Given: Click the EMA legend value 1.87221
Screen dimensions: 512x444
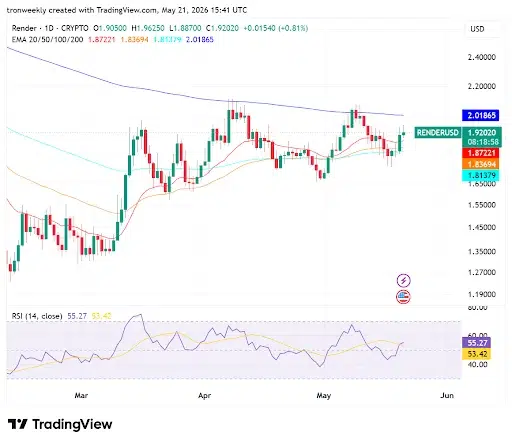Looking at the screenshot, I should tap(101, 40).
